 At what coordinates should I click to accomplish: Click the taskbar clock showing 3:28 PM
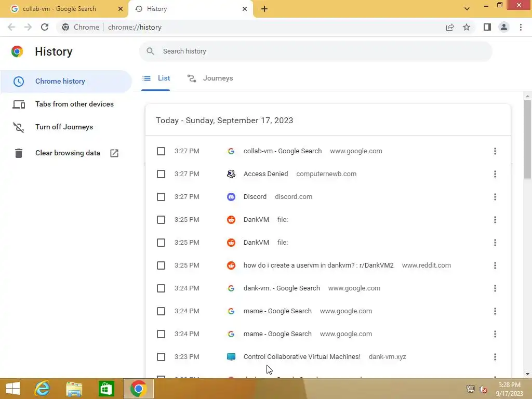[509, 389]
